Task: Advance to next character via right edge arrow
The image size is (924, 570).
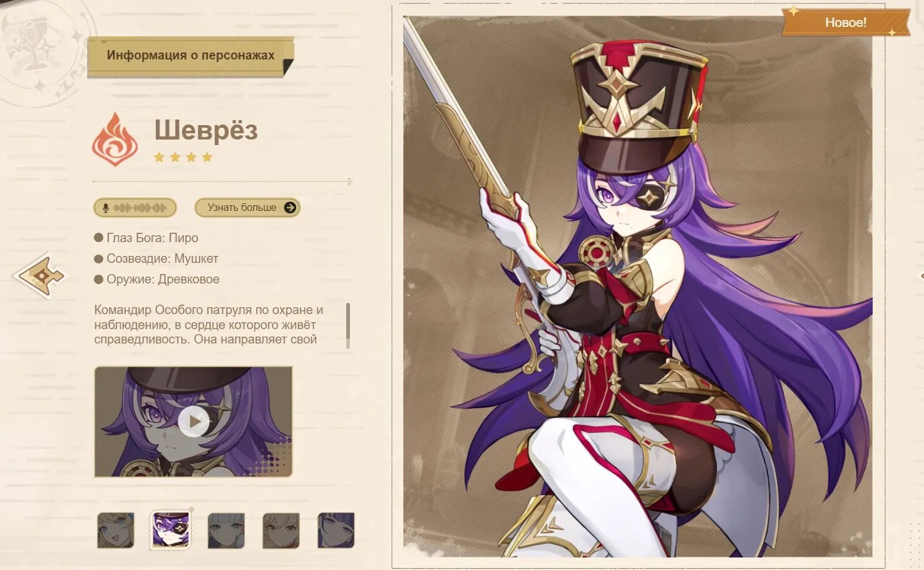Action: (x=920, y=275)
